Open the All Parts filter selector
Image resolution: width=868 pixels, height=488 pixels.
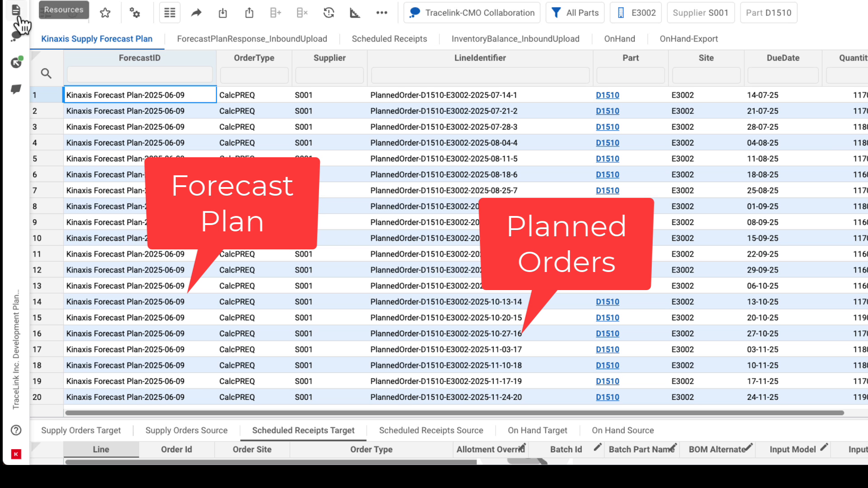pyautogui.click(x=575, y=13)
